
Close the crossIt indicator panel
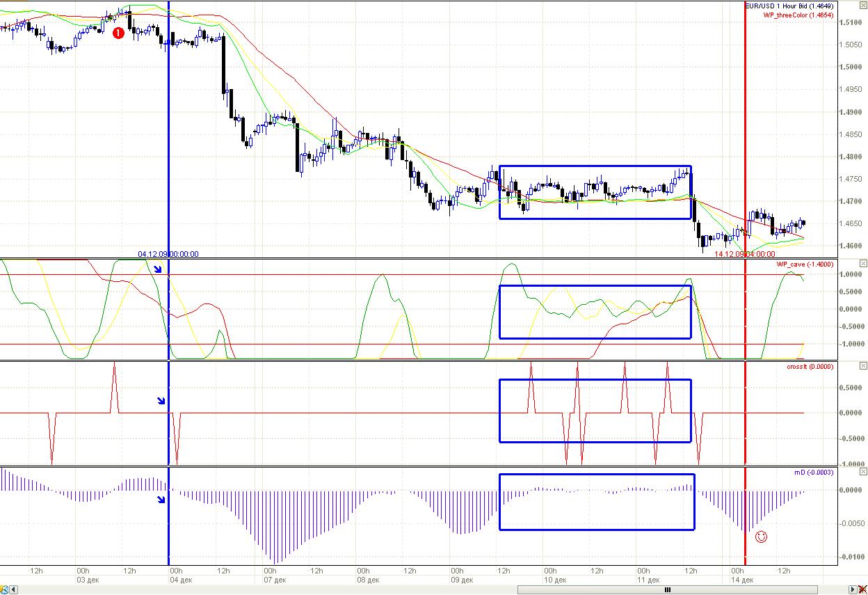[863, 365]
